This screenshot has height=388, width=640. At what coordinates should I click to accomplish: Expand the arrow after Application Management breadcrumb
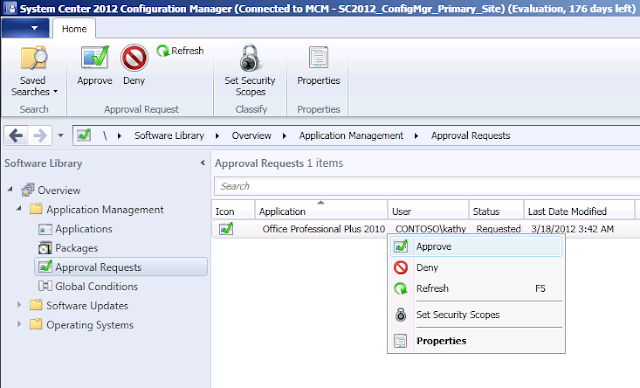pyautogui.click(x=416, y=136)
